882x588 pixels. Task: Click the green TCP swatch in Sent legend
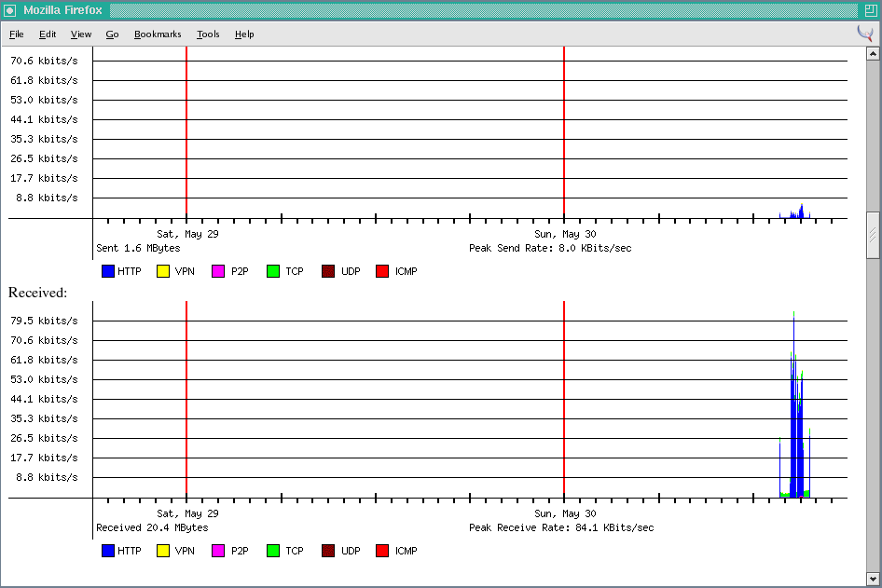[x=273, y=271]
